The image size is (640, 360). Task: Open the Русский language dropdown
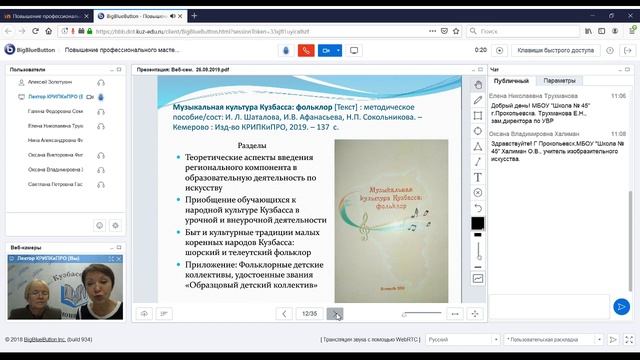coord(462,340)
